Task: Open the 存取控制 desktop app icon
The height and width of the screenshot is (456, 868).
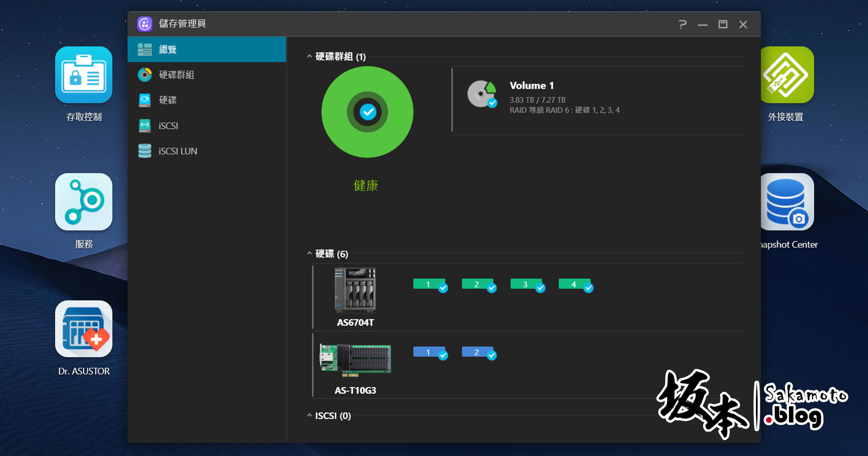Action: pos(83,75)
